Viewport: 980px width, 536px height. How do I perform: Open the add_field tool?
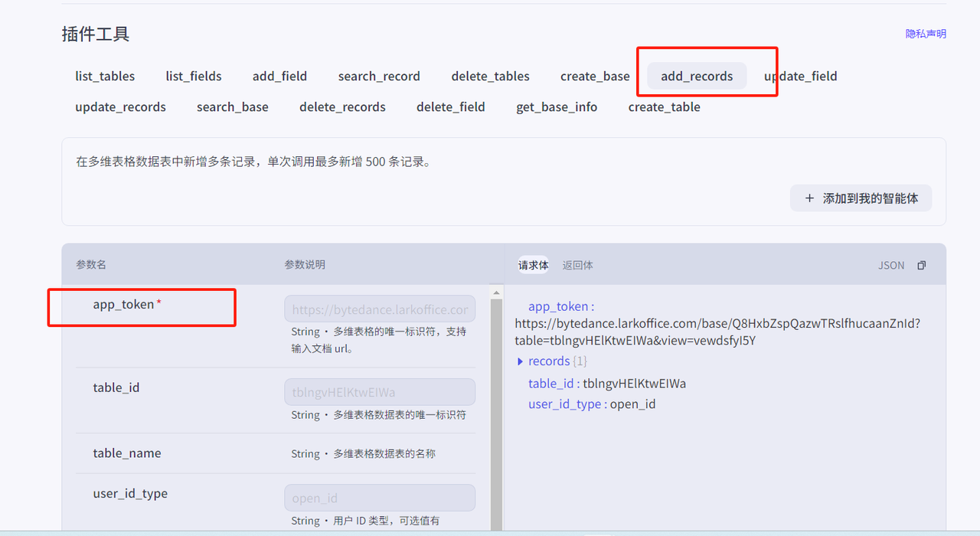[279, 77]
